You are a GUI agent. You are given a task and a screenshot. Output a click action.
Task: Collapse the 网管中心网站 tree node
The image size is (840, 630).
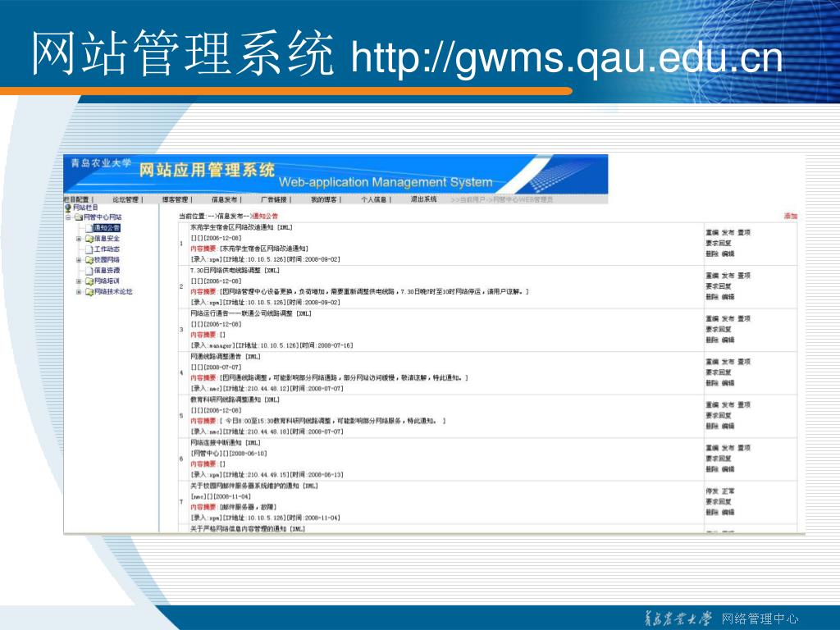pyautogui.click(x=69, y=217)
